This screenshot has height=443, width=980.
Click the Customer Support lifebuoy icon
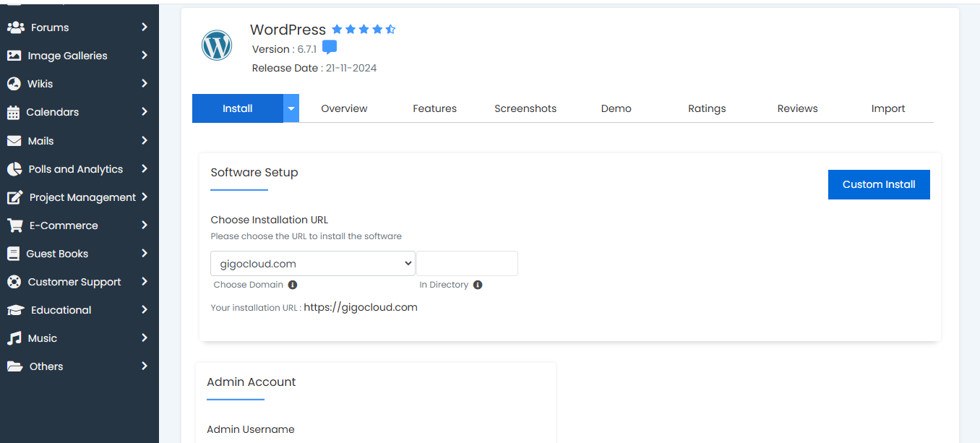(x=14, y=282)
